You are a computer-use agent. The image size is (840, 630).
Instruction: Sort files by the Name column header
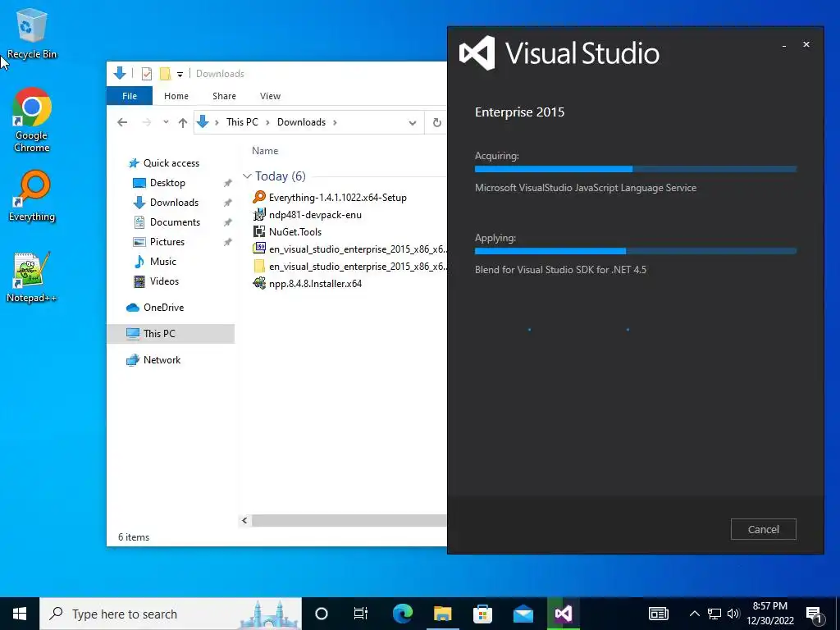(x=265, y=151)
